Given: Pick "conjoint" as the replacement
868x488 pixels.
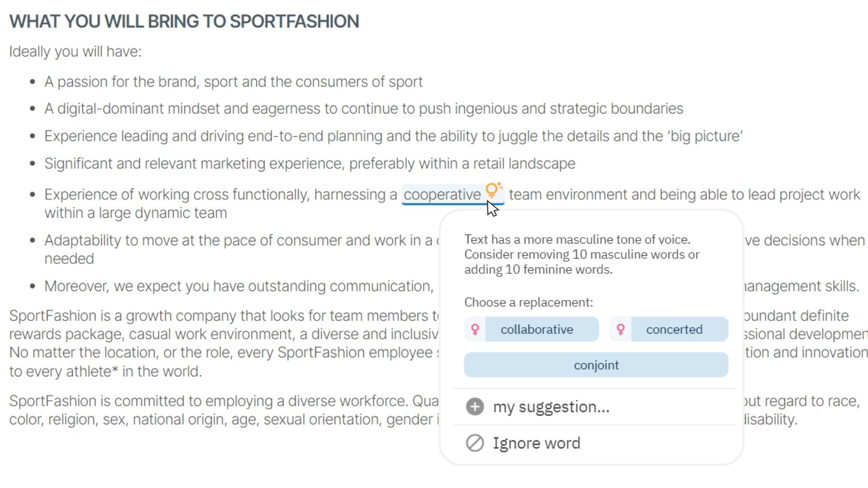Looking at the screenshot, I should coord(596,365).
